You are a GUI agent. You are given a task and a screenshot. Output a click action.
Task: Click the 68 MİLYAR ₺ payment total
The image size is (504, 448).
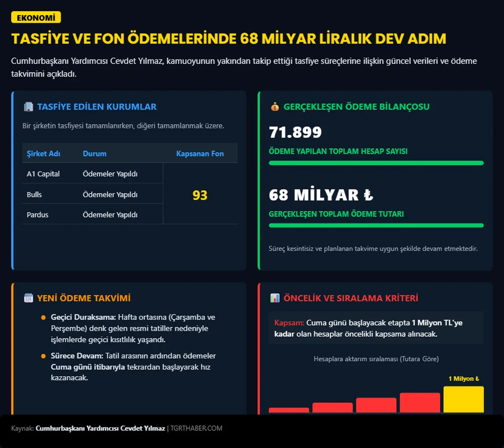coord(321,195)
